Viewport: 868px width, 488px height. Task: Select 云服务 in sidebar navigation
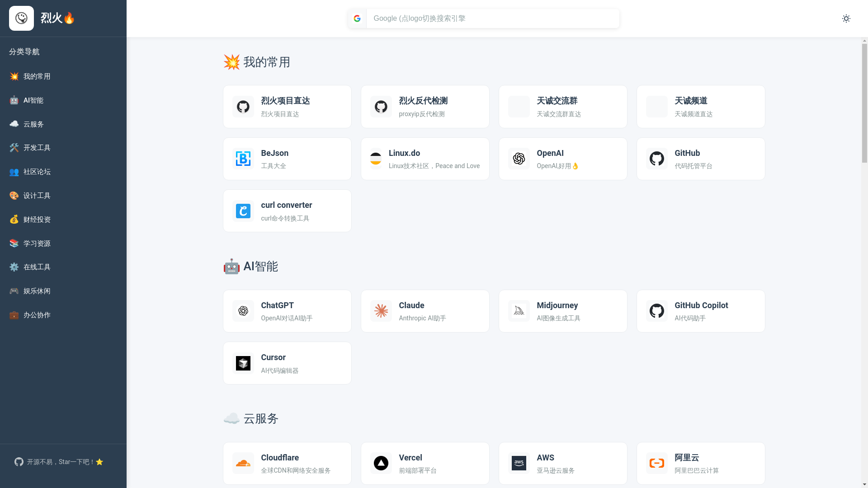63,124
